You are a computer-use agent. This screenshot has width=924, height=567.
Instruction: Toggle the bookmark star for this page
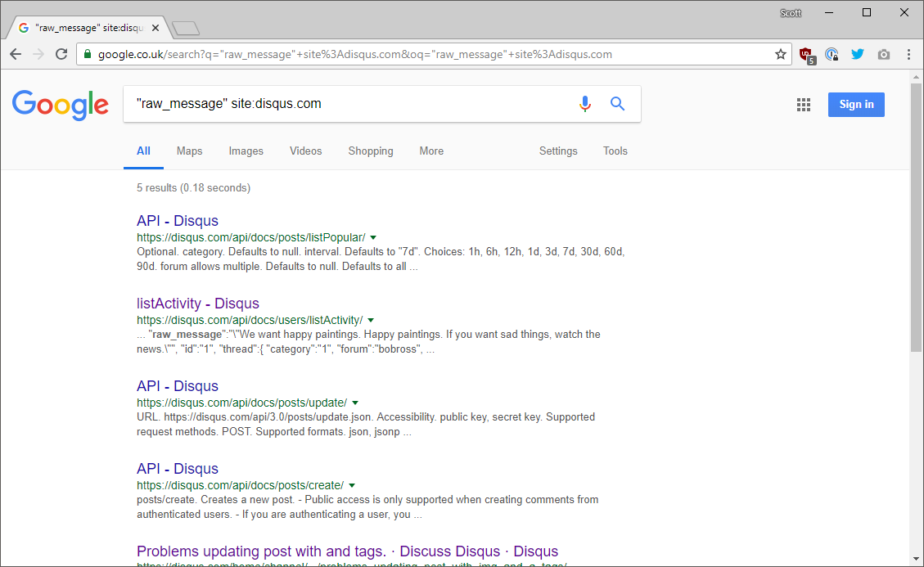click(780, 54)
